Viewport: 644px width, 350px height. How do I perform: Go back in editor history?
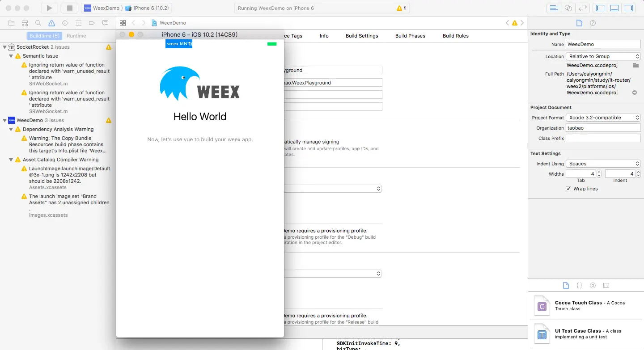point(133,23)
